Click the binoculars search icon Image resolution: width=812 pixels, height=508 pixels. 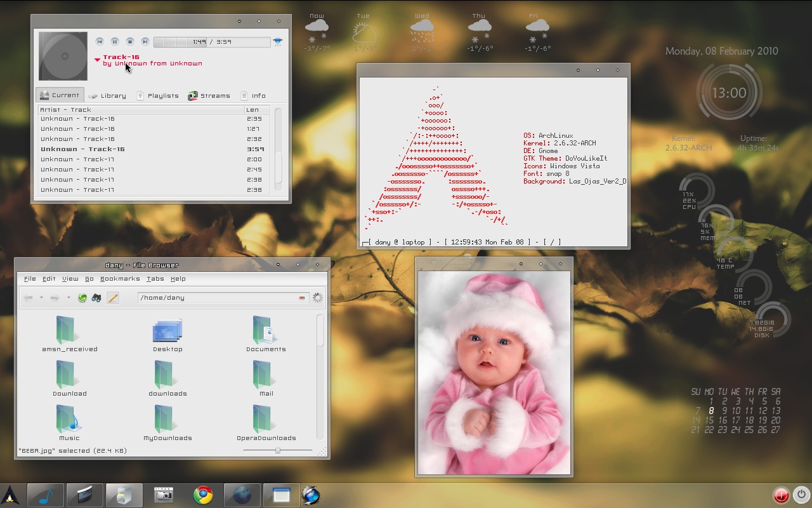[96, 298]
